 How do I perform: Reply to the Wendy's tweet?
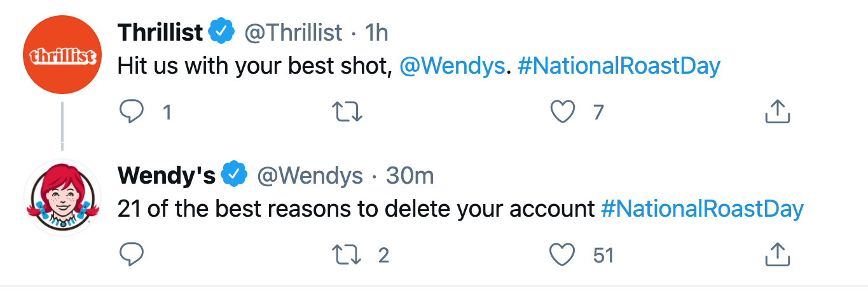[x=132, y=255]
